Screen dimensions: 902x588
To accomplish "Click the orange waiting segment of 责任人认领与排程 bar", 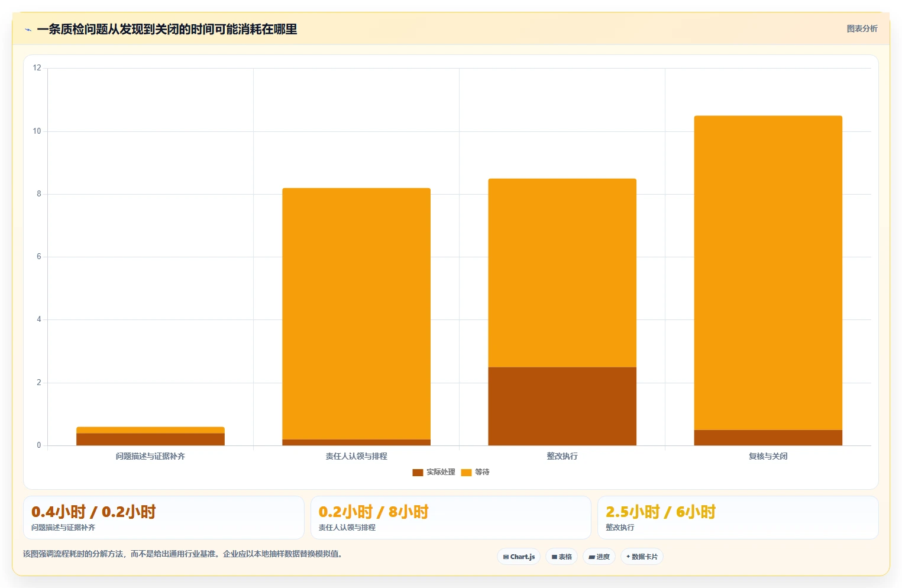I will [x=356, y=314].
